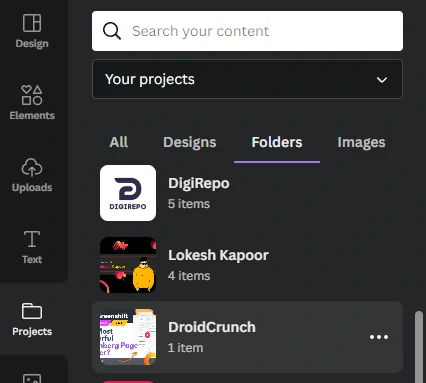Viewport: 426px width, 383px height.
Task: Switch to the Images tab
Action: (361, 142)
